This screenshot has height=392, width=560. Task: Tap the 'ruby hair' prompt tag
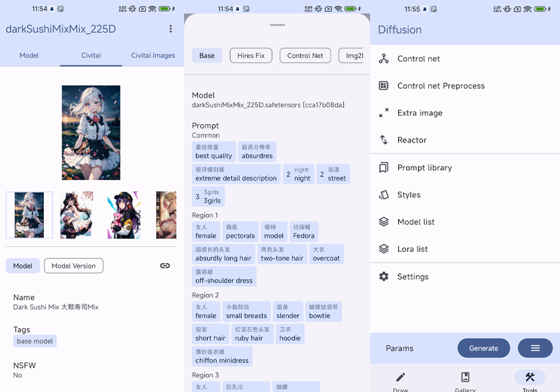253,334
